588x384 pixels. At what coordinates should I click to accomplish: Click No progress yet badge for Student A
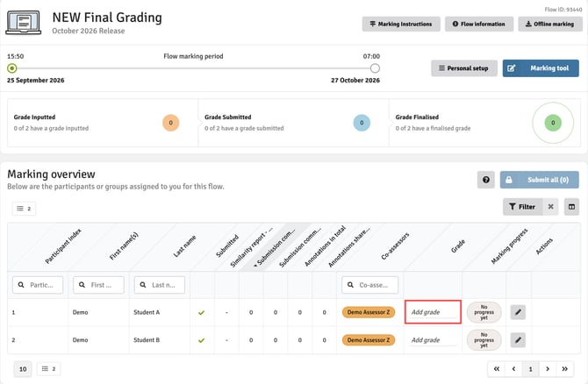click(484, 312)
